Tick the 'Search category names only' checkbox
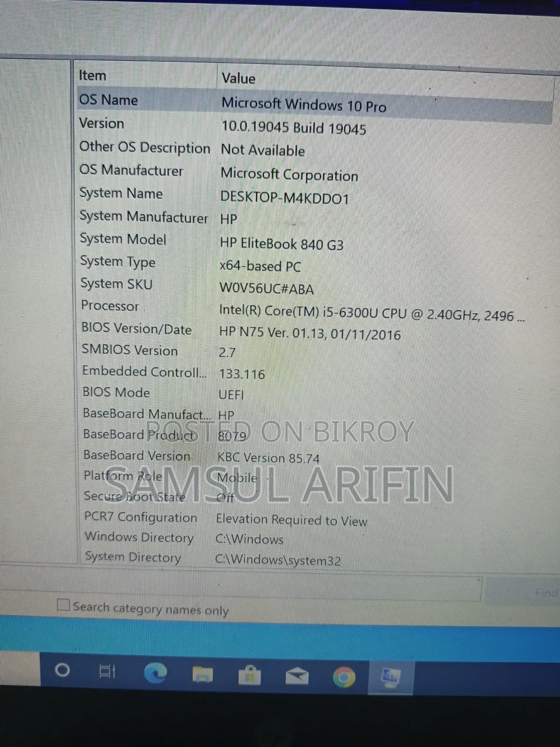 (x=63, y=605)
